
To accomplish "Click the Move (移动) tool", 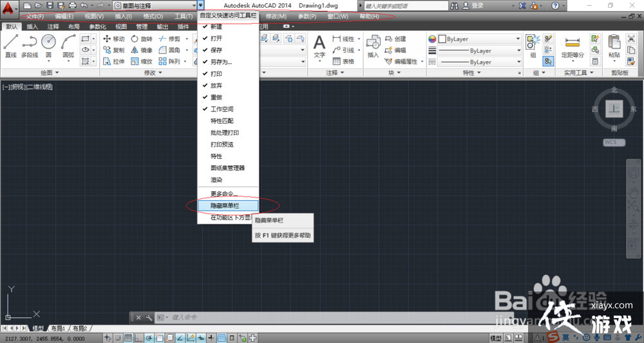I will [114, 39].
